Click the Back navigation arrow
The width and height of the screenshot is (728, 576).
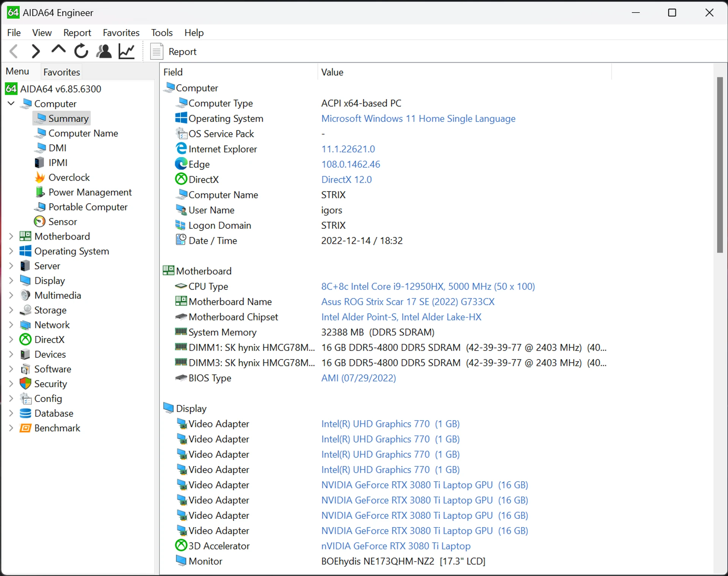[14, 51]
